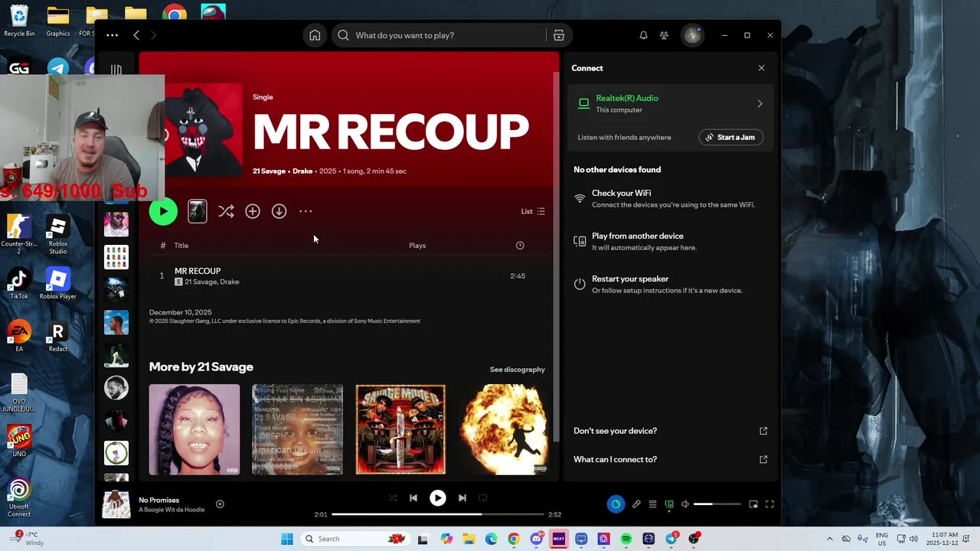Open more options for MR RECOUP
The width and height of the screenshot is (980, 551).
pyautogui.click(x=305, y=211)
